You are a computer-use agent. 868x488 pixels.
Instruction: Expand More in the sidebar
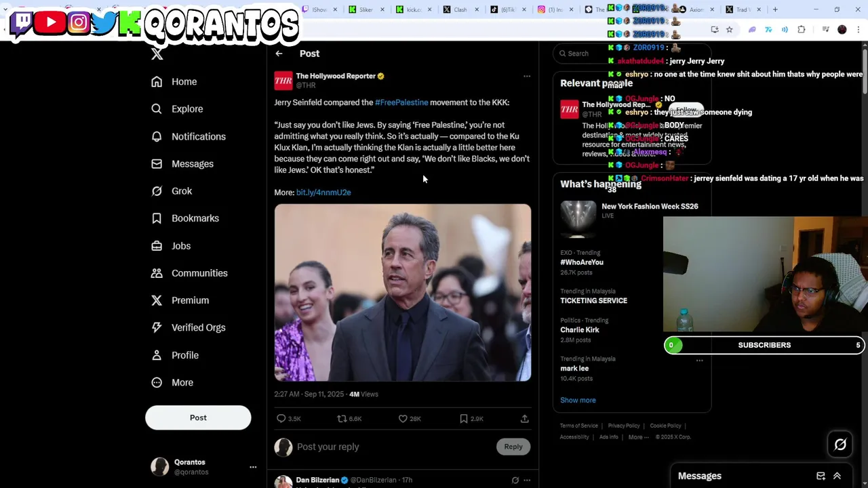pos(173,382)
